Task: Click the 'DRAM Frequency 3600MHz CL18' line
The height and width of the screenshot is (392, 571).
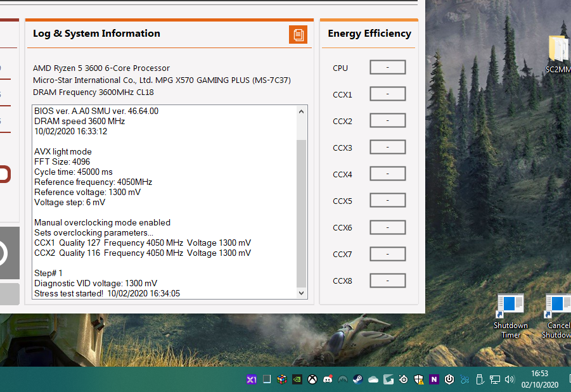Action: (x=93, y=92)
